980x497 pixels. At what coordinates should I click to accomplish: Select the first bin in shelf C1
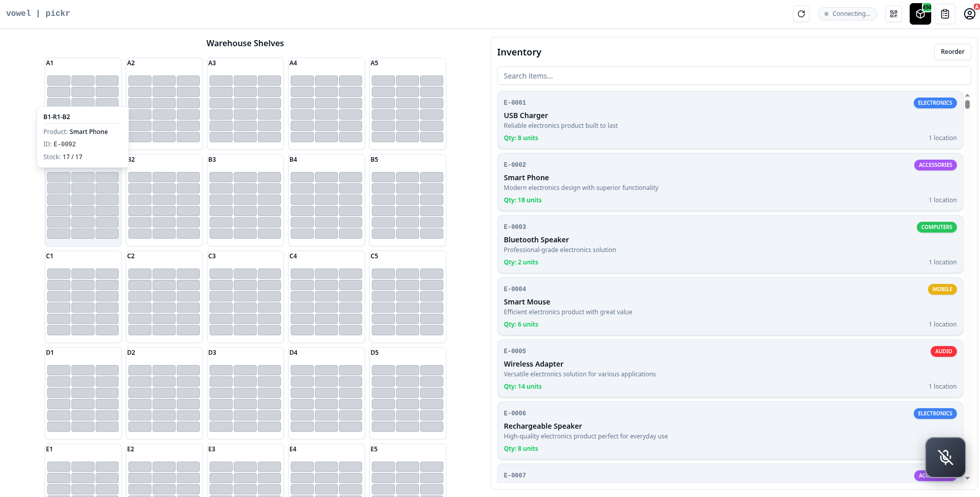pyautogui.click(x=59, y=274)
